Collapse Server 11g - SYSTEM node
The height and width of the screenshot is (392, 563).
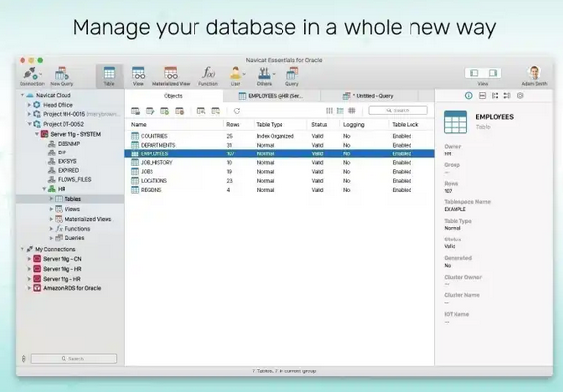[x=37, y=134]
